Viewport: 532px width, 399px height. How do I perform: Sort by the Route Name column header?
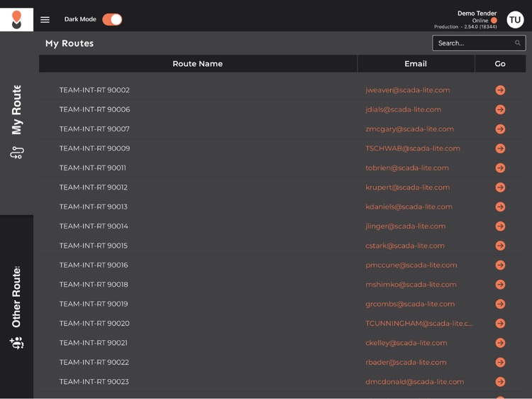[x=197, y=64]
